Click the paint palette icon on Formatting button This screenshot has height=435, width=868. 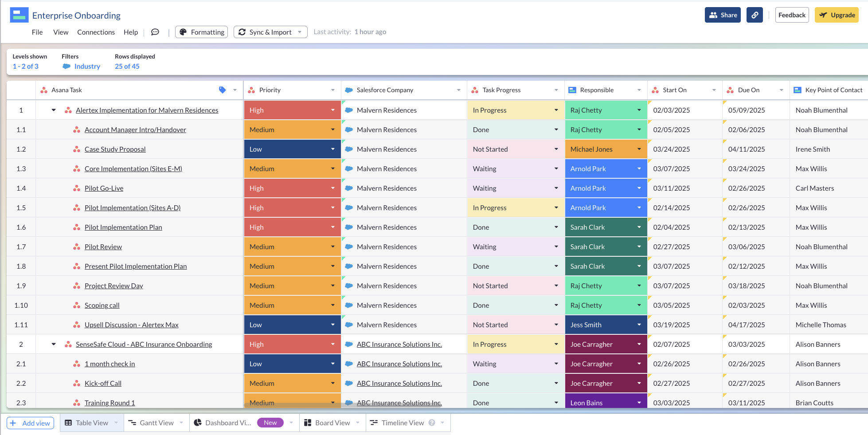[183, 32]
